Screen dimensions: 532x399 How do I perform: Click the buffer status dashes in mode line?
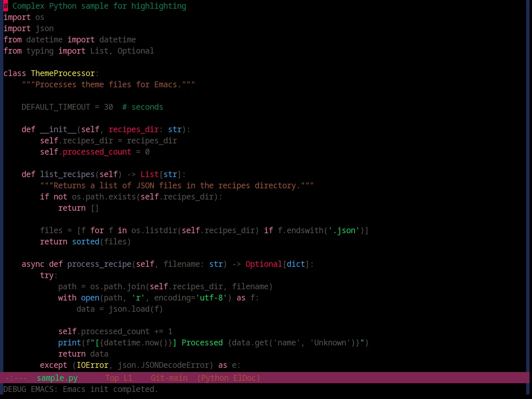click(x=16, y=378)
